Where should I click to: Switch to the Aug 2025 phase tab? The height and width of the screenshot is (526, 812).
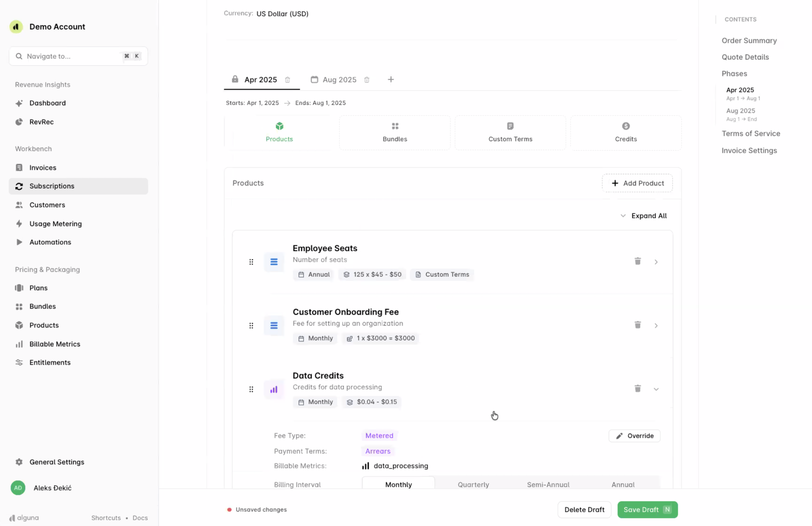click(339, 80)
